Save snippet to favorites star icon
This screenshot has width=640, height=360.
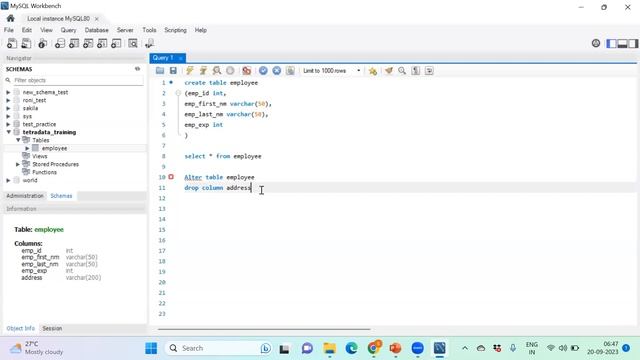tap(373, 71)
